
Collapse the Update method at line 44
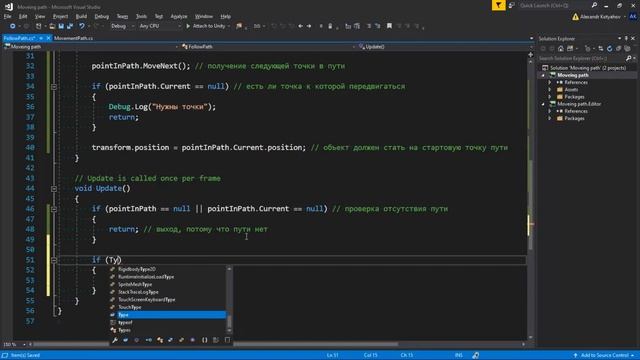point(54,189)
